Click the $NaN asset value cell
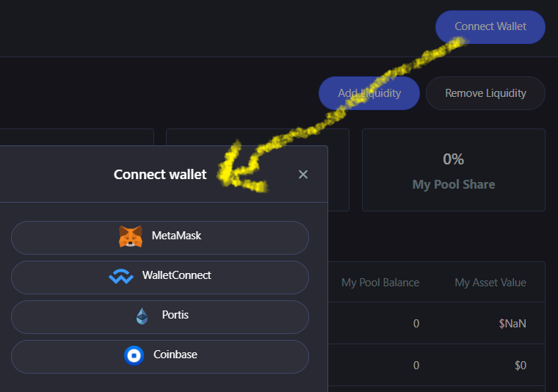Image resolution: width=558 pixels, height=392 pixels. tap(512, 323)
